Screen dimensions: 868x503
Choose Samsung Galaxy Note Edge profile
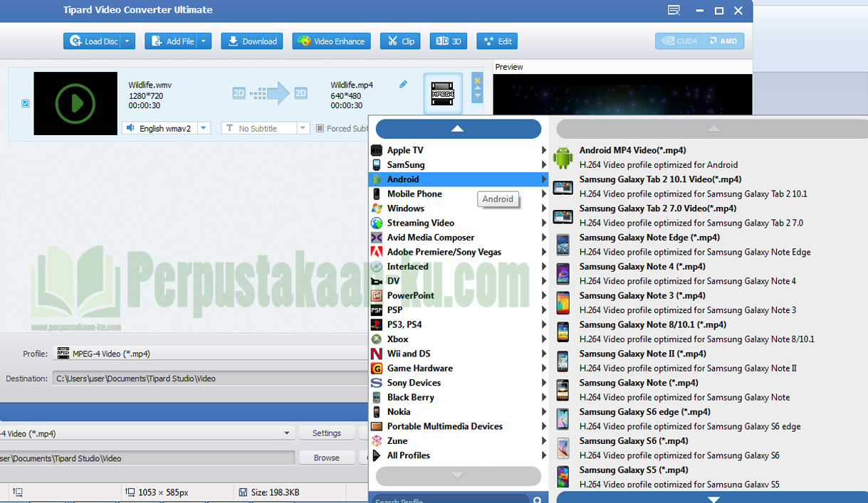tap(708, 245)
